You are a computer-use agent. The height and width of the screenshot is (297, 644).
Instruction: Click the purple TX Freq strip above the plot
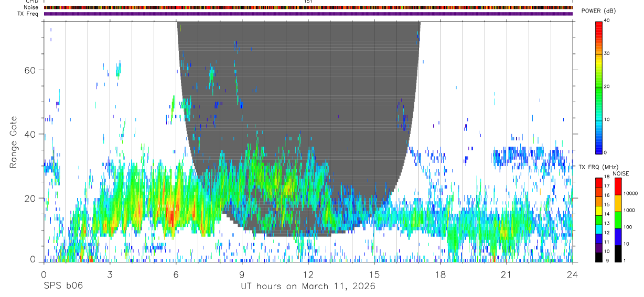click(x=308, y=14)
